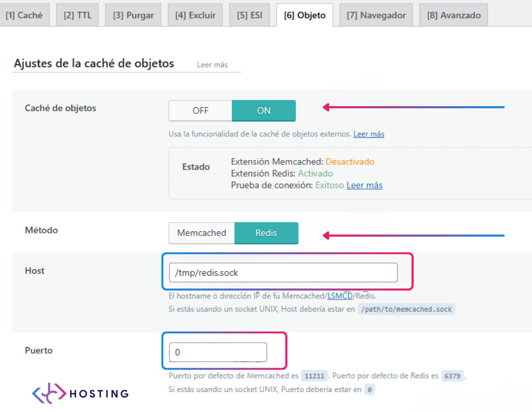532x412 pixels.
Task: Switch to the [1] Caché tab
Action: pyautogui.click(x=25, y=15)
